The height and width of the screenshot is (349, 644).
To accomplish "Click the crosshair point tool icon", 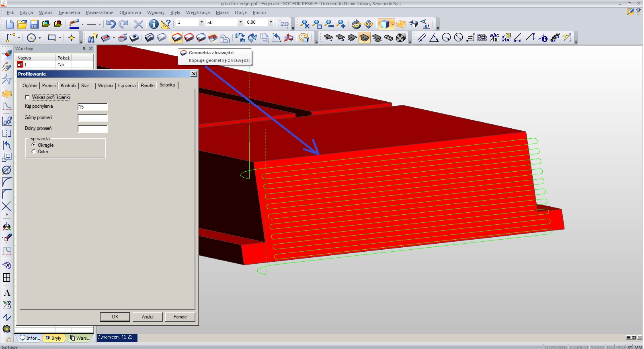I will point(72,38).
